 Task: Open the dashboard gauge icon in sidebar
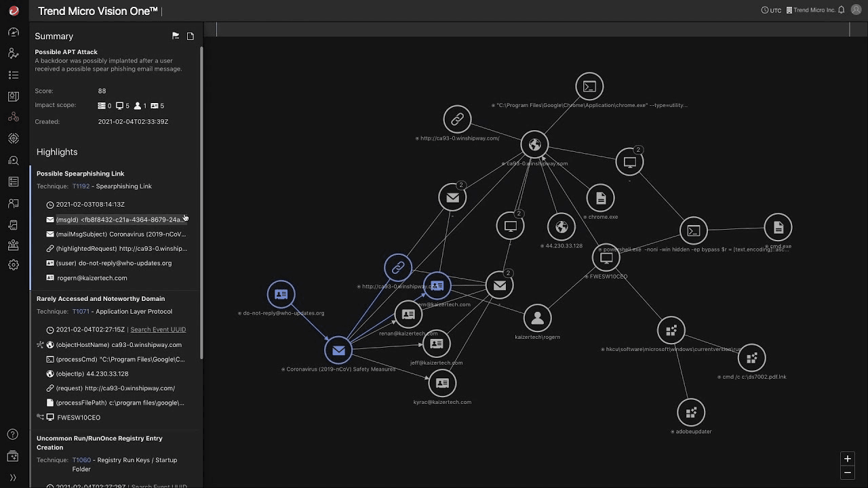(x=14, y=32)
